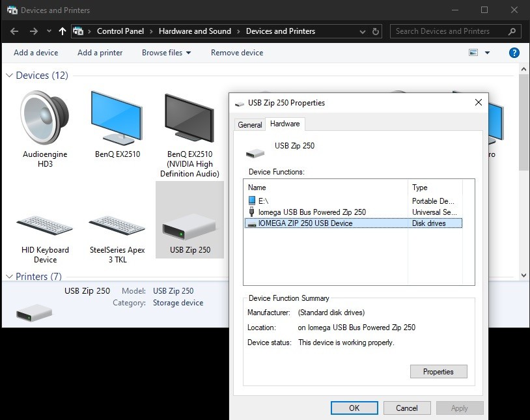Image resolution: width=530 pixels, height=420 pixels.
Task: Click 'This device is working properly.' status text
Action: 346,343
